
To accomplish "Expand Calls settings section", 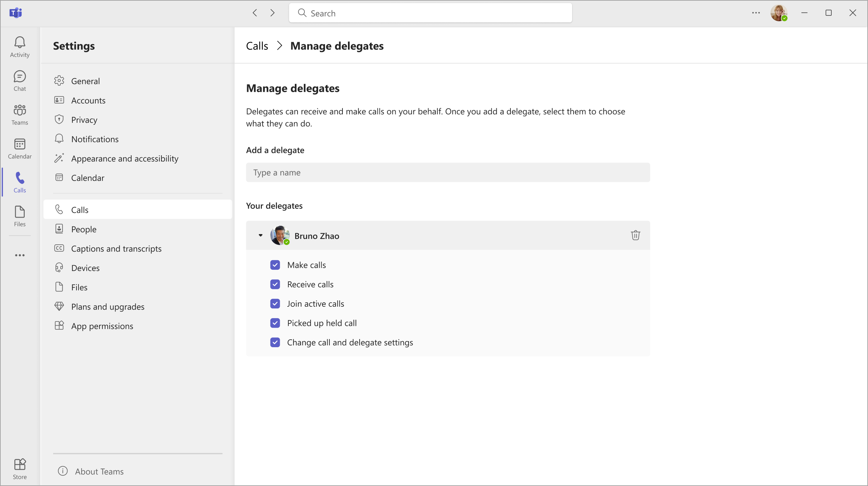I will point(79,209).
